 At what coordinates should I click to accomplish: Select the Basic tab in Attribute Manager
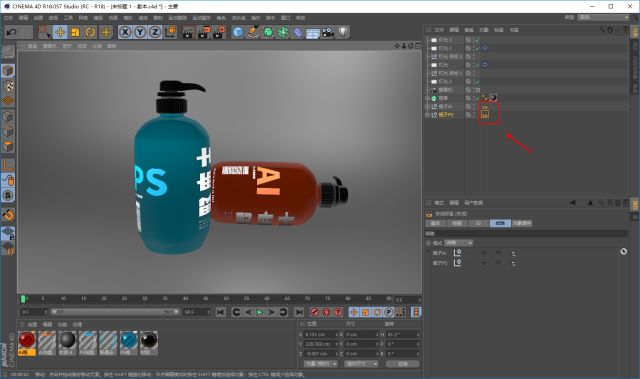pos(435,223)
